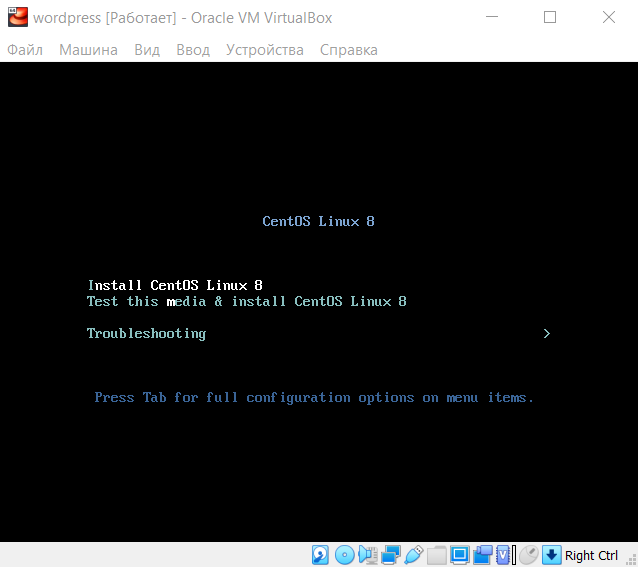638x567 pixels.
Task: Click the mouse integration status icon
Action: (x=529, y=555)
